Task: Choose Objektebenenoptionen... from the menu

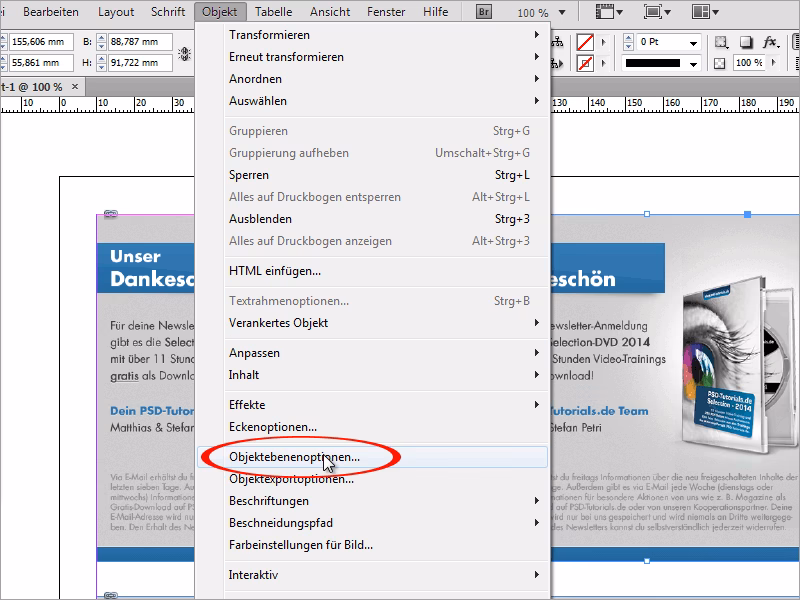Action: click(294, 457)
